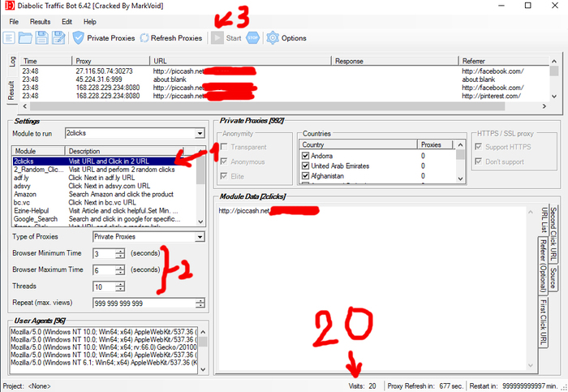568x392 pixels.
Task: Open Options with the gear icon
Action: (286, 37)
